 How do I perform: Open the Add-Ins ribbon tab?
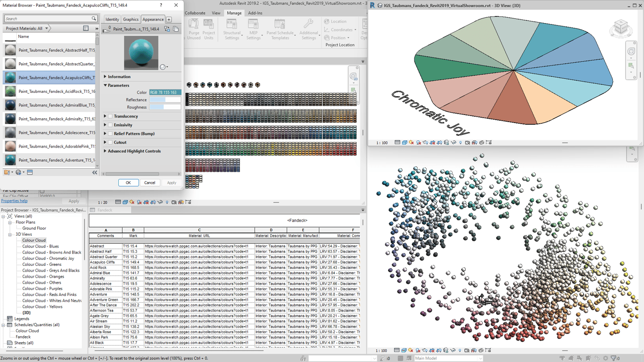coord(255,13)
